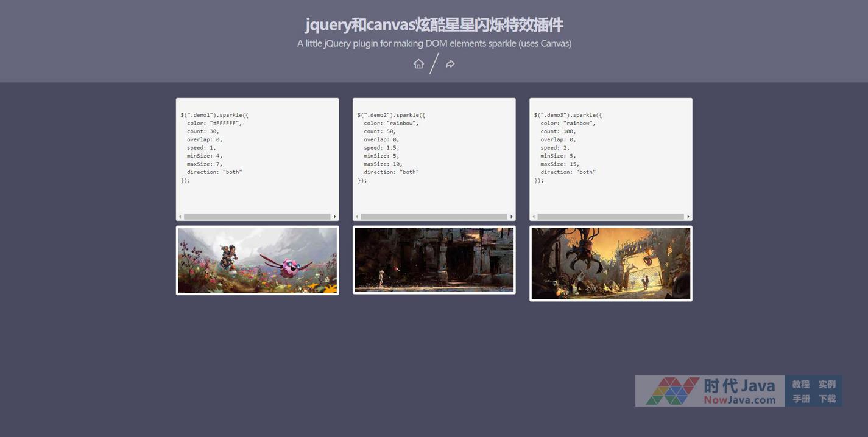Screen dimensions: 868x437
Task: Click the left scroll arrow under demo1 code
Action: (180, 217)
